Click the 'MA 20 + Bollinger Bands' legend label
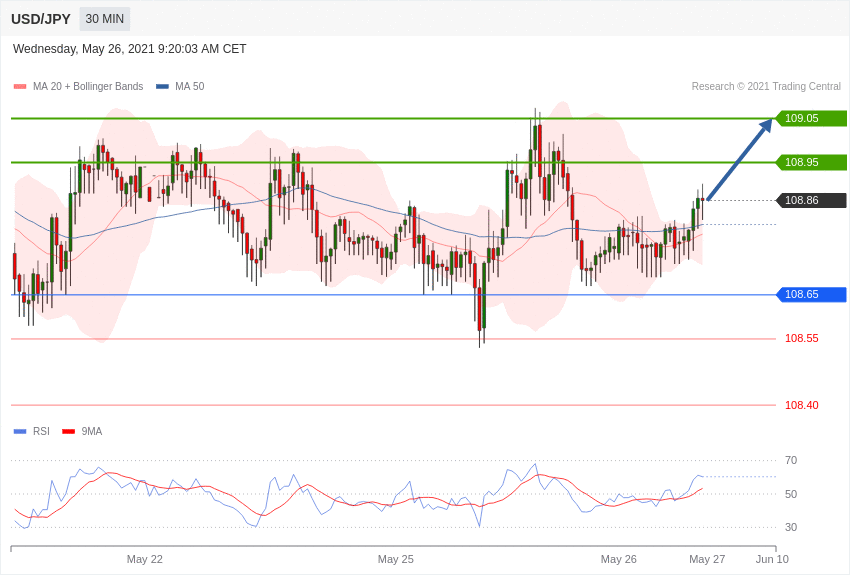The width and height of the screenshot is (850, 576). [x=88, y=87]
